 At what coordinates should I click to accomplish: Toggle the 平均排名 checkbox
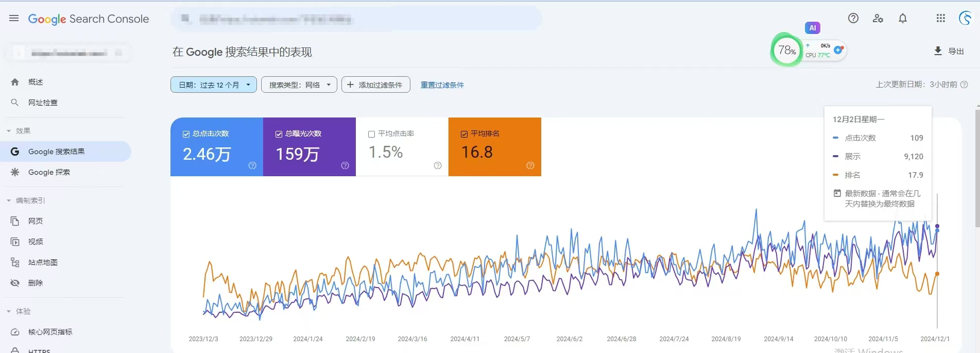[465, 134]
